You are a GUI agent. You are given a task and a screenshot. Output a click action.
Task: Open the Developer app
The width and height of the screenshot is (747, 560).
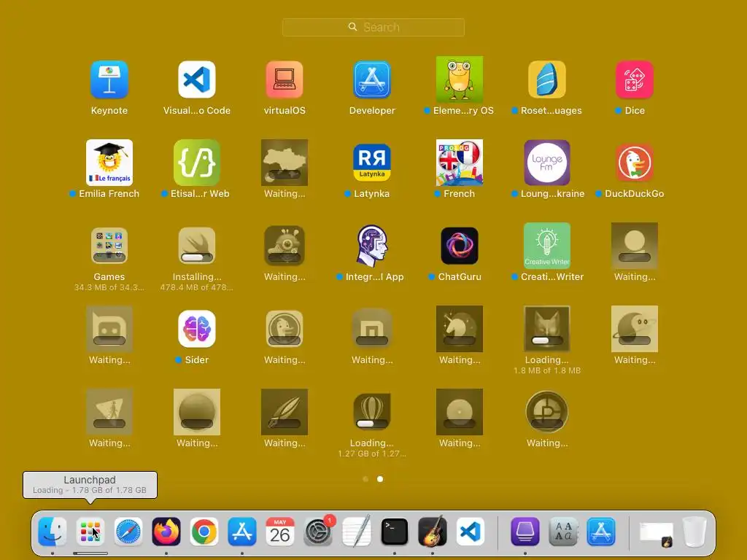[x=372, y=79]
